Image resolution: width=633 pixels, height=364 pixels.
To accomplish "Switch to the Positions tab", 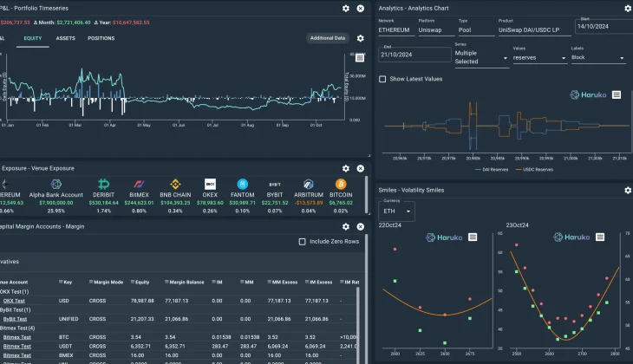I will 101,38.
